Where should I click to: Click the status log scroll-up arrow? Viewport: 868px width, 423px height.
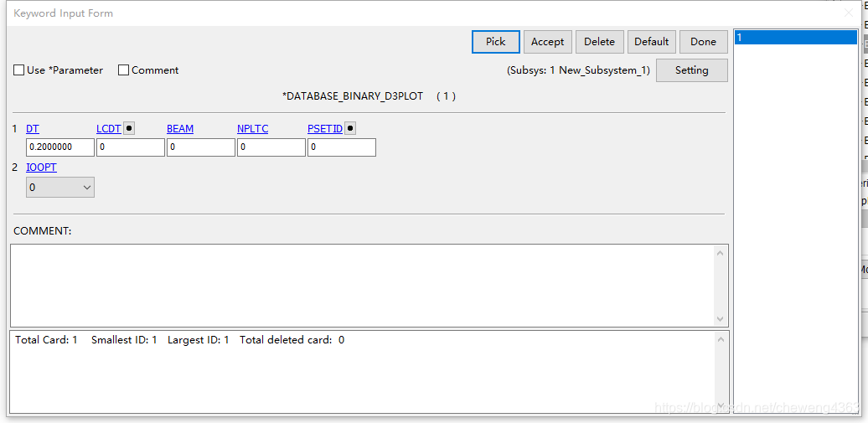point(721,339)
